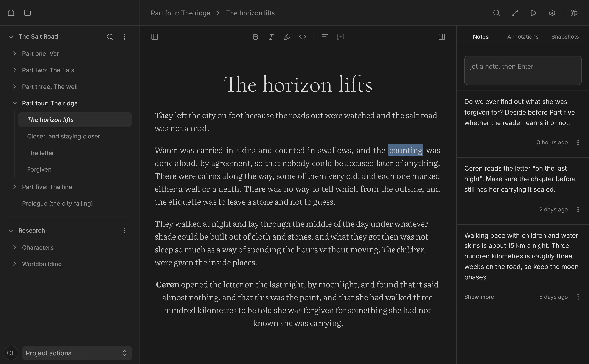Screen dimensions: 589x364
Task: Change text alignment
Action: (x=325, y=37)
